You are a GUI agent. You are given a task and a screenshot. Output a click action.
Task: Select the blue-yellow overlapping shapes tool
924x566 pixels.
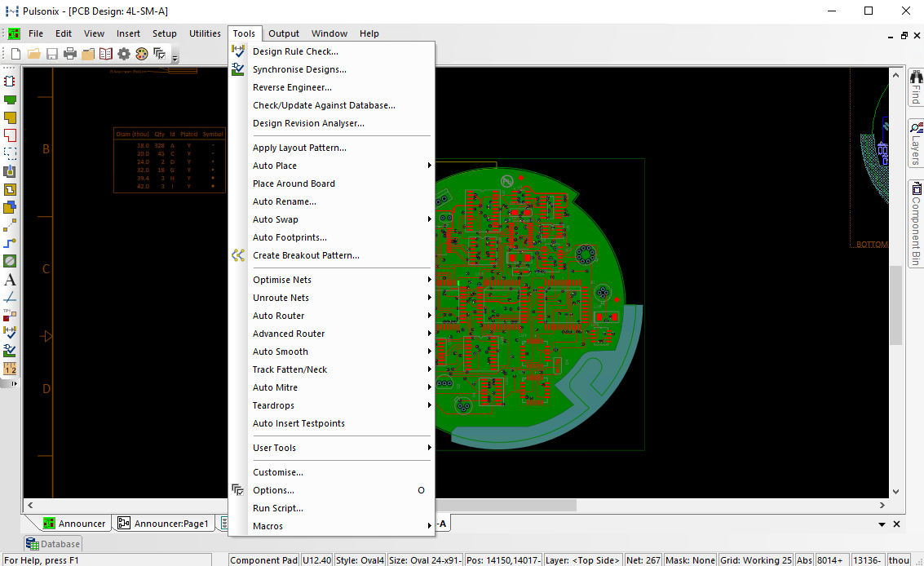coord(10,207)
